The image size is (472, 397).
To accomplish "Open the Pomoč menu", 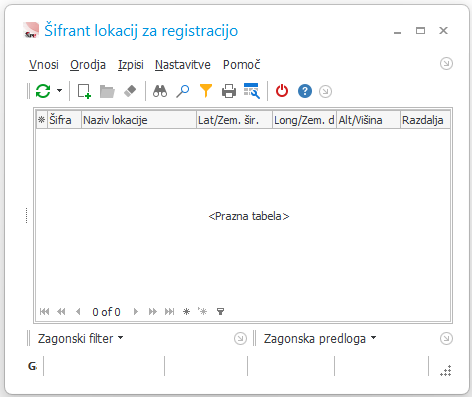I will pos(242,64).
